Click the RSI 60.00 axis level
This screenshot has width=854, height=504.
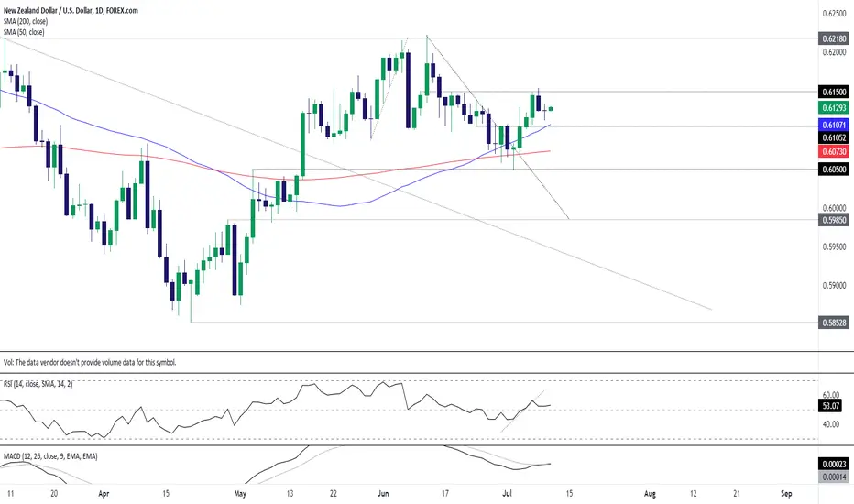(x=830, y=394)
